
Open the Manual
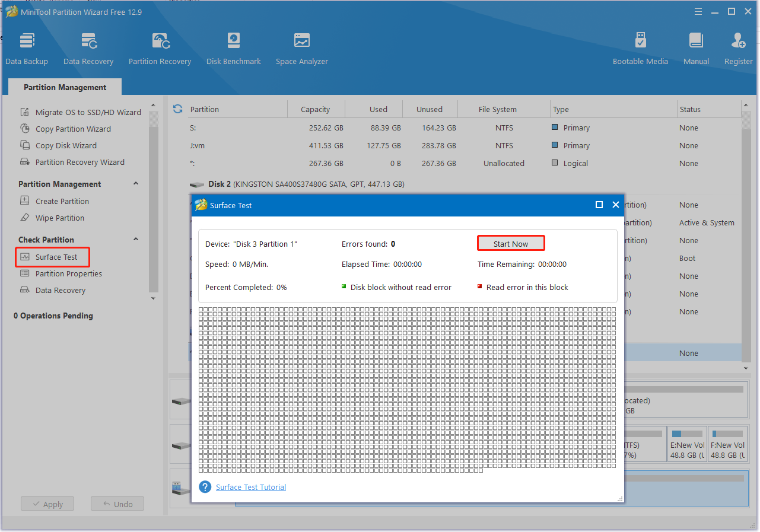tap(696, 49)
